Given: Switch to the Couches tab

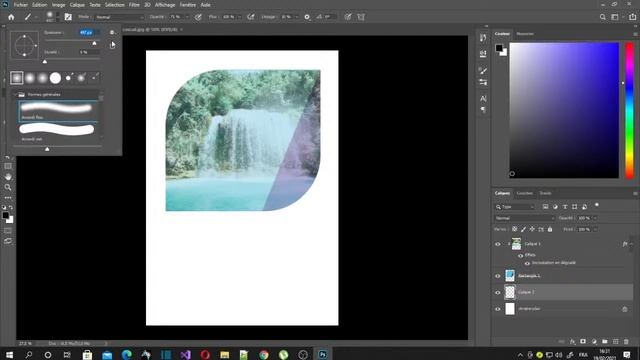Looking at the screenshot, I should tap(524, 193).
